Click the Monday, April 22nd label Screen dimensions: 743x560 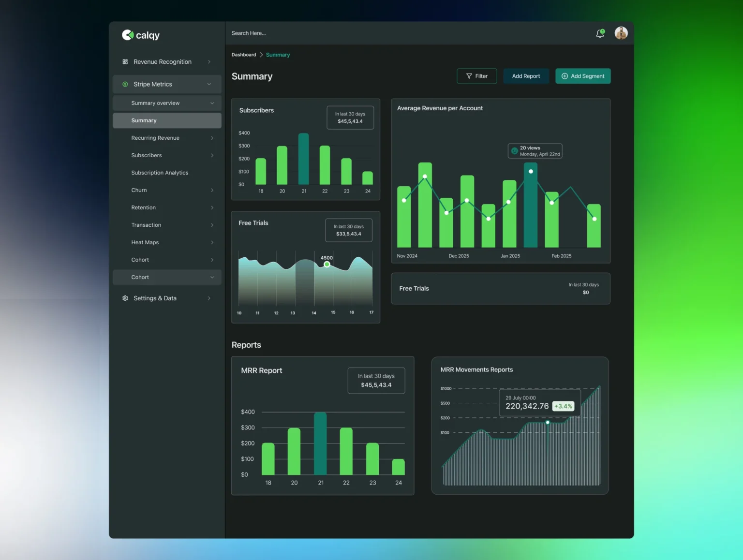click(540, 154)
